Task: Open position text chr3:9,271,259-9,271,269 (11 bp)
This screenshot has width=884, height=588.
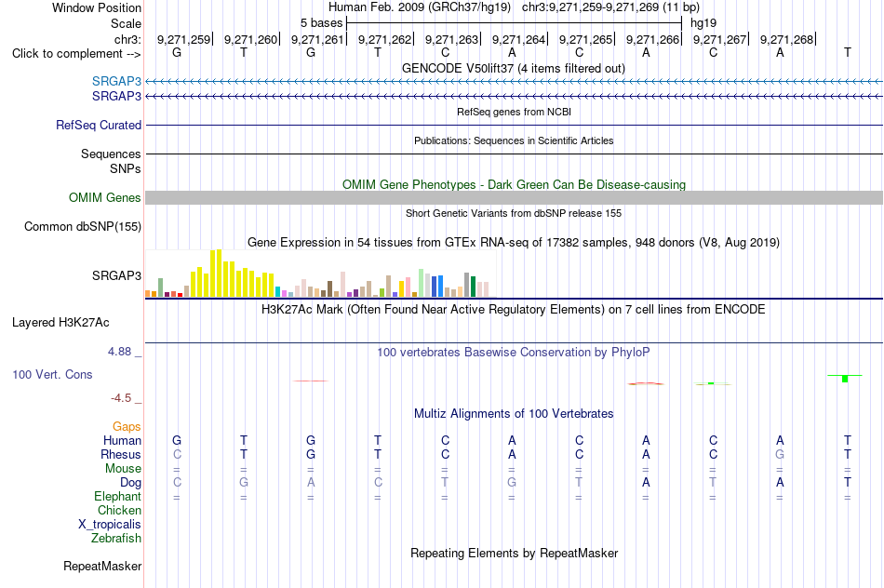Action: (610, 7)
